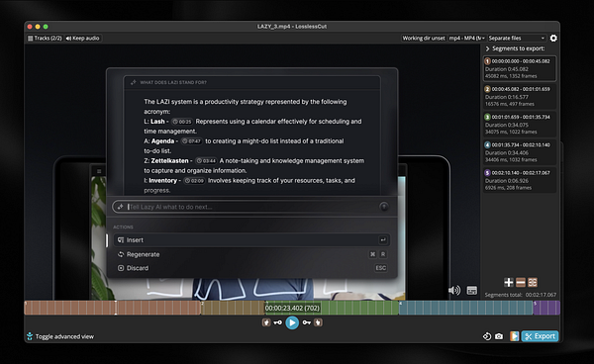Open mp4 - MP4 output format dropdown

tap(466, 39)
